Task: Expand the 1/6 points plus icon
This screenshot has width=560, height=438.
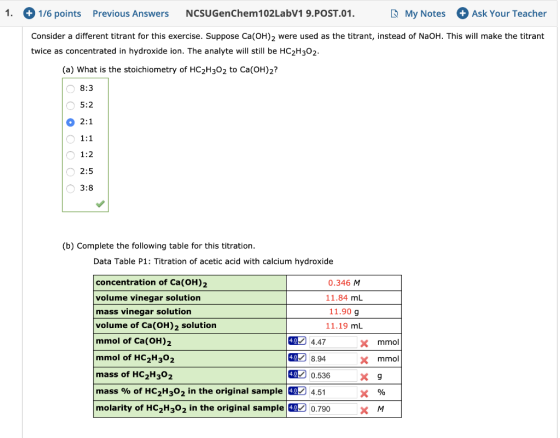Action: 29,14
